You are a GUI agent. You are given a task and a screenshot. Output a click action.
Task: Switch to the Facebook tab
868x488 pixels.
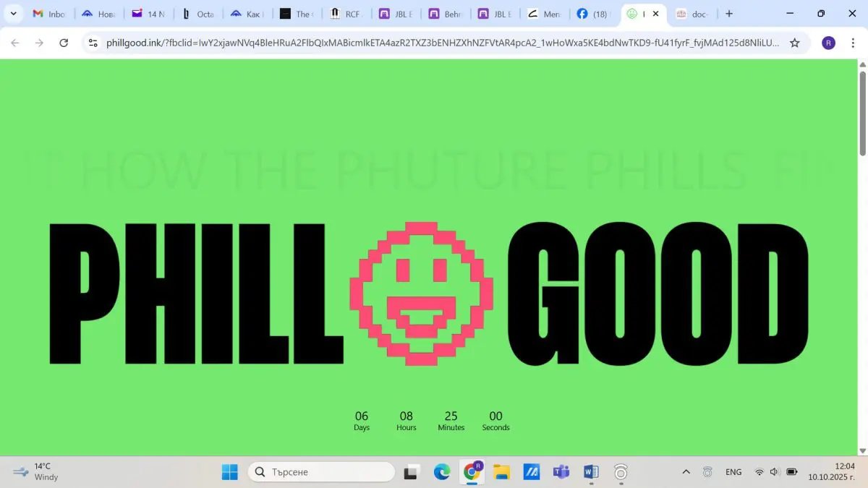(x=593, y=14)
